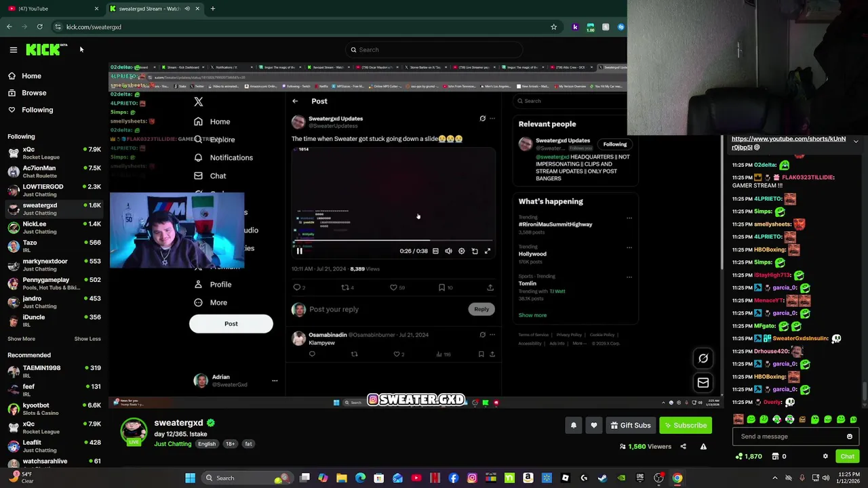The height and width of the screenshot is (488, 868).
Task: Open Windows Start button in taskbar
Action: [x=191, y=478]
